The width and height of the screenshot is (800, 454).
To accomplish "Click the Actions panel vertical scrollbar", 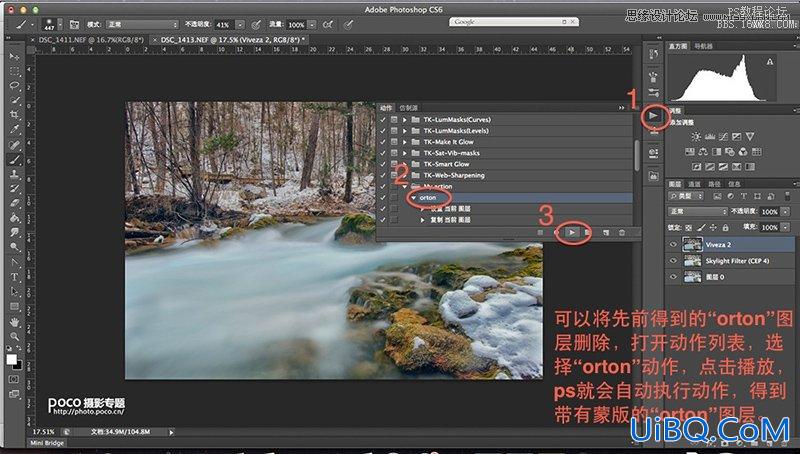I will 637,156.
